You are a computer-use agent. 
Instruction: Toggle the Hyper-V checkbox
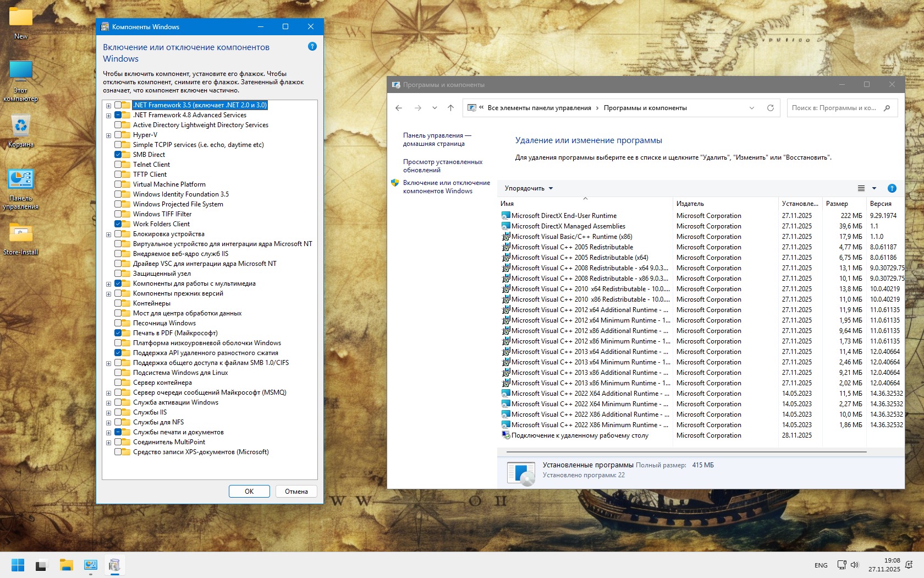[118, 135]
